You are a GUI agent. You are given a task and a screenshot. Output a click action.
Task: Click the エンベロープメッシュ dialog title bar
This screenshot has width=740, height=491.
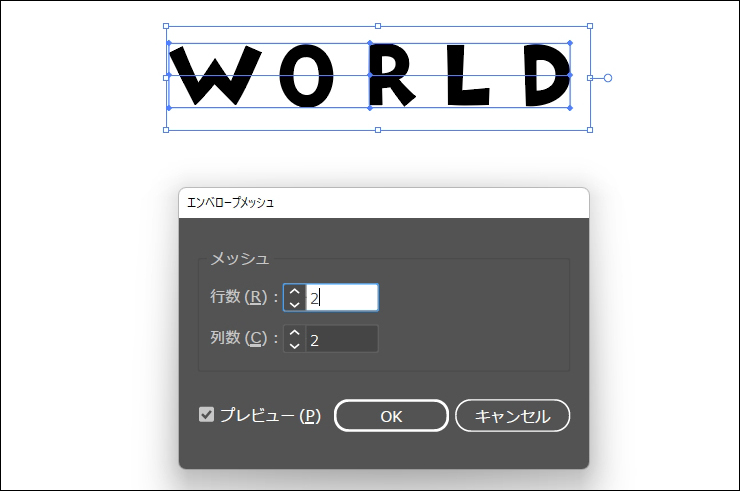pyautogui.click(x=383, y=202)
